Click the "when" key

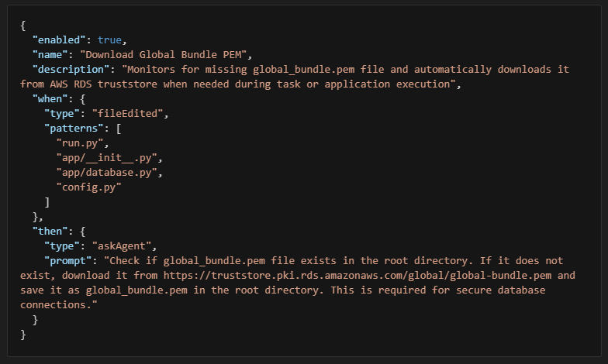tap(50, 99)
